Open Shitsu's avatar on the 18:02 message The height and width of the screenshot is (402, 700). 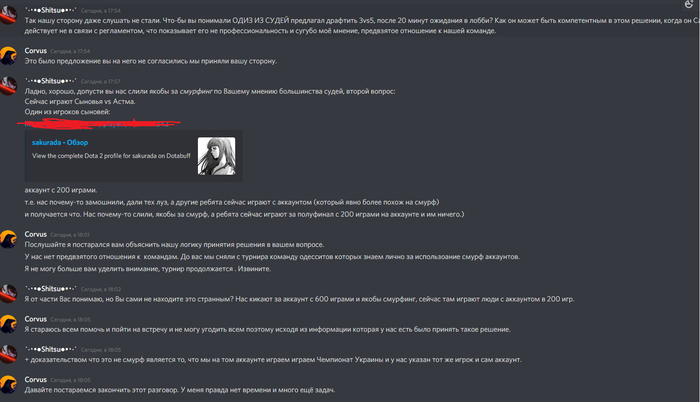point(8,293)
